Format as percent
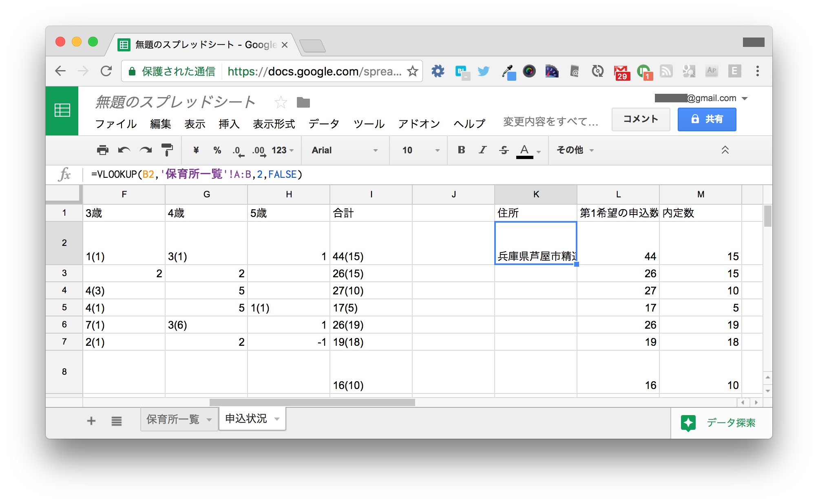Screen dimensions: 818x504 [x=217, y=150]
